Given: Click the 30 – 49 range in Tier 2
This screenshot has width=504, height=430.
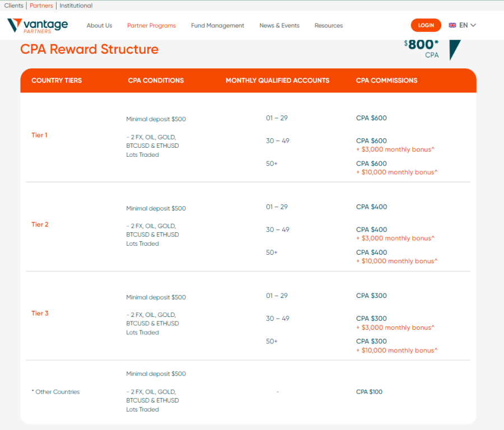Looking at the screenshot, I should [277, 230].
